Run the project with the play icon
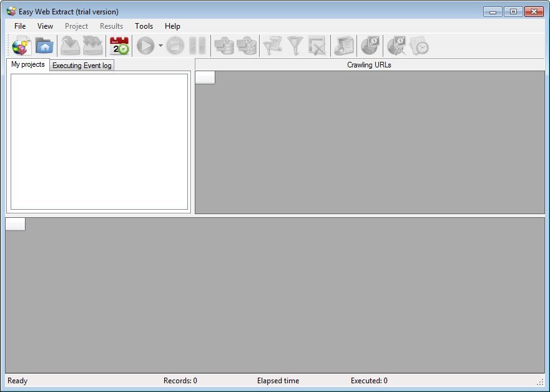This screenshot has width=550, height=392. 145,45
